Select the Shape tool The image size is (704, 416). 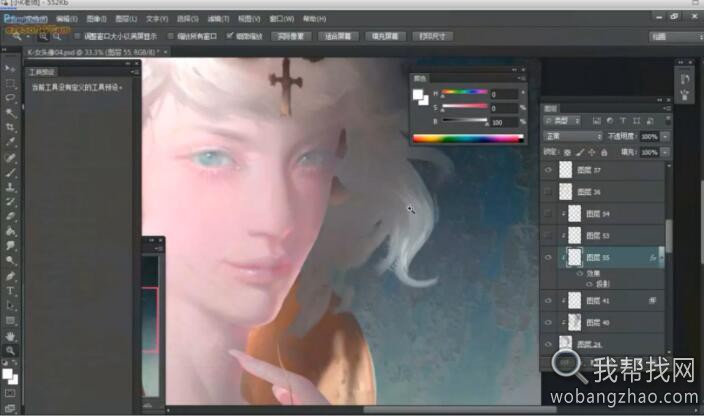pyautogui.click(x=10, y=320)
